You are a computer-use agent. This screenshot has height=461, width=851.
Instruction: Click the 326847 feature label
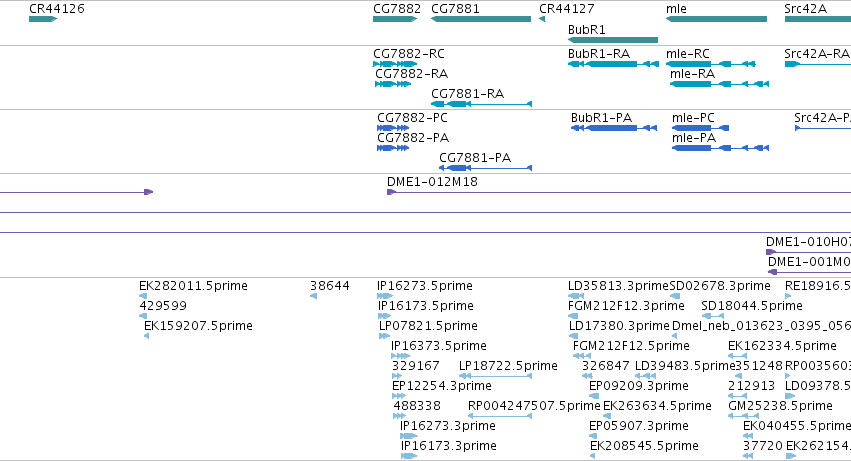(x=606, y=367)
